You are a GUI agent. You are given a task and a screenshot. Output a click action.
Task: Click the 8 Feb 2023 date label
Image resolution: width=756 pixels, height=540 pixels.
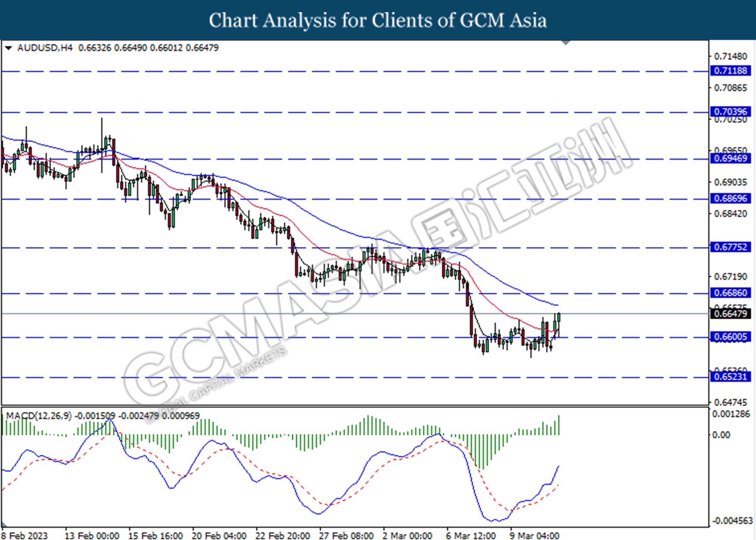click(x=25, y=535)
